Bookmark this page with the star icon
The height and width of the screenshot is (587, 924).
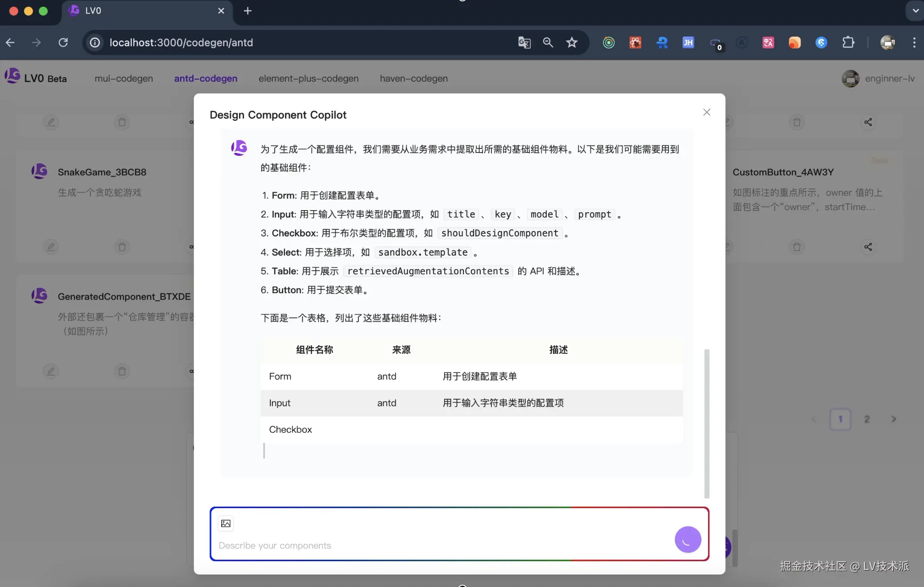pos(572,42)
